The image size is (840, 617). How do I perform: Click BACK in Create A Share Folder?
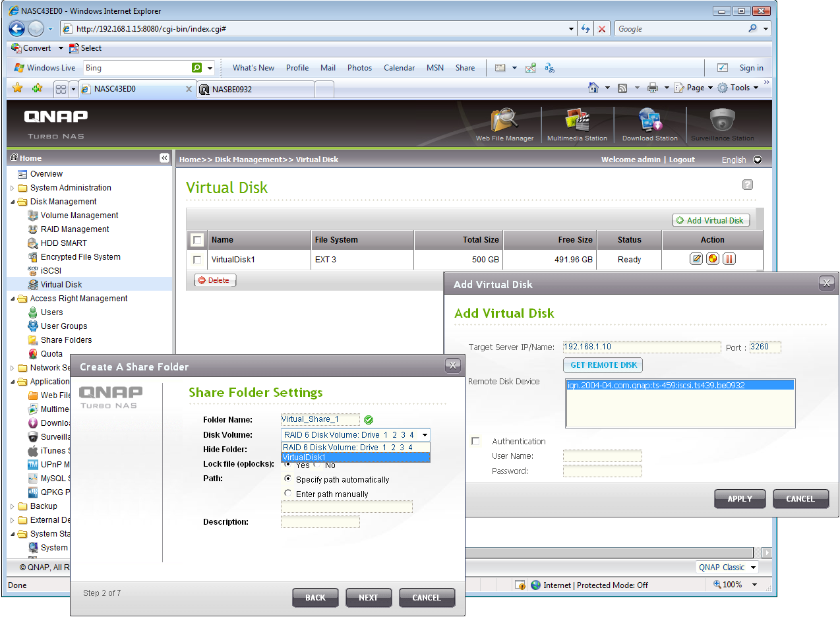[315, 598]
